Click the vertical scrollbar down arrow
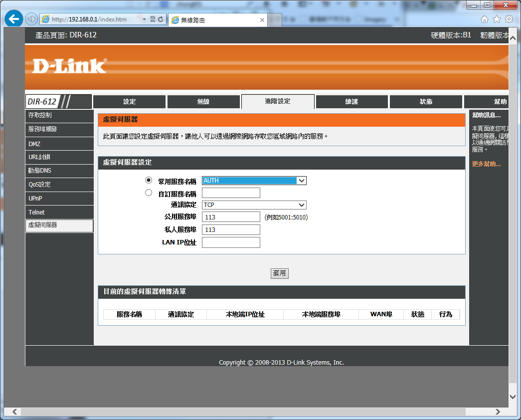The image size is (521, 420). click(513, 397)
